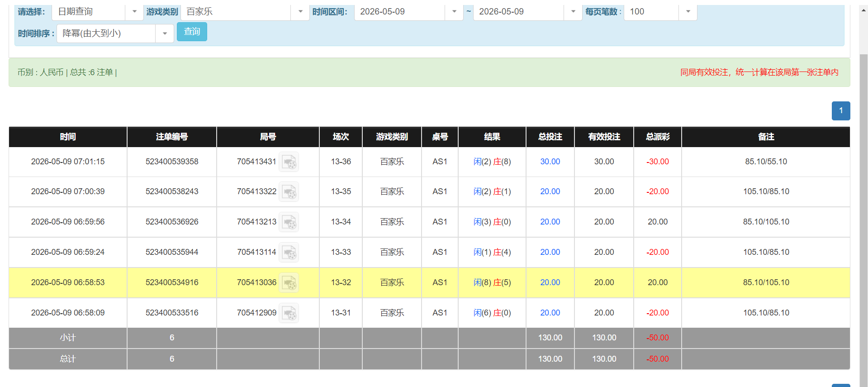This screenshot has height=387, width=868.
Task: Click timestamp 2026-05-09 07:00:39
Action: pos(68,191)
